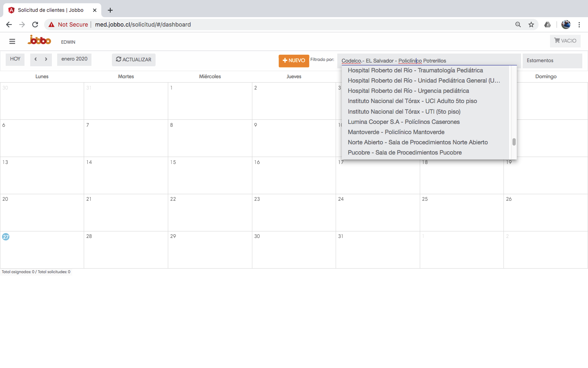
Task: Click the user profile avatar
Action: coord(566,25)
